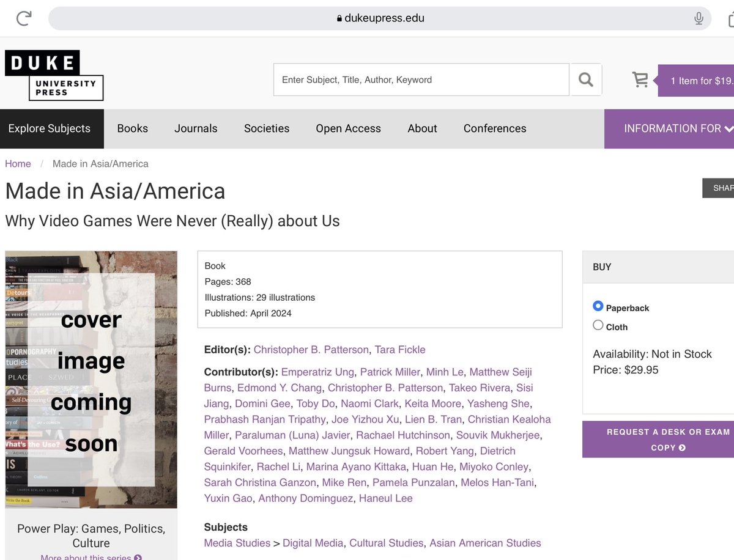The image size is (734, 560).
Task: Open the shopping cart icon
Action: (x=640, y=79)
